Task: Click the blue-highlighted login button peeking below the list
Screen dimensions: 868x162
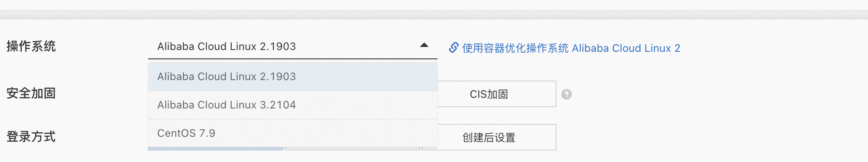Action: click(216, 149)
